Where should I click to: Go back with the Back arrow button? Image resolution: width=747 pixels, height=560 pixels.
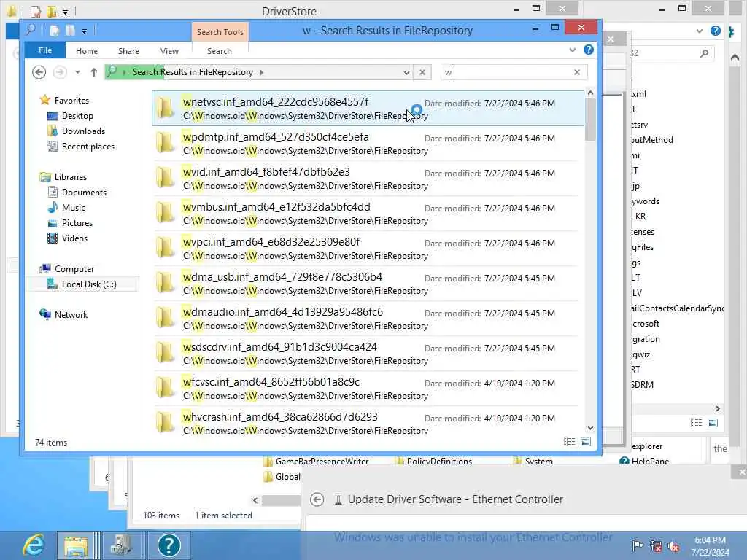pos(39,72)
